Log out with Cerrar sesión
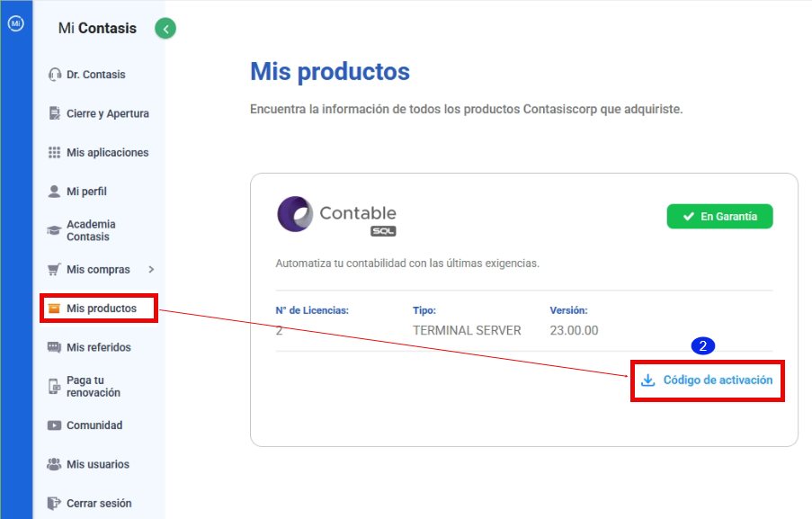Image resolution: width=812 pixels, height=519 pixels. [x=99, y=504]
